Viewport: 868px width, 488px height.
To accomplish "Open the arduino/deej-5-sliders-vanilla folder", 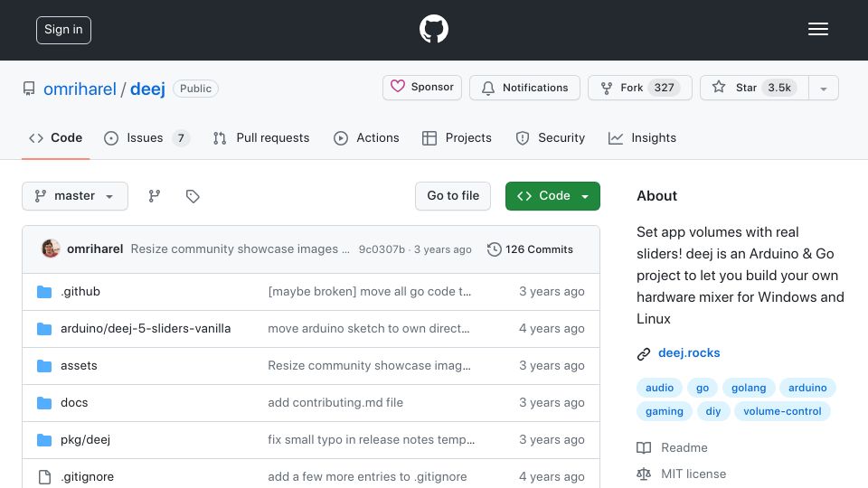I will point(146,329).
